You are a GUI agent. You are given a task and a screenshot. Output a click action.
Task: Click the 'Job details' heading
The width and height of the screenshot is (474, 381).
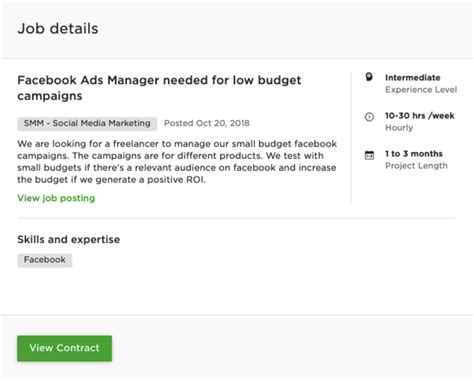pos(58,29)
